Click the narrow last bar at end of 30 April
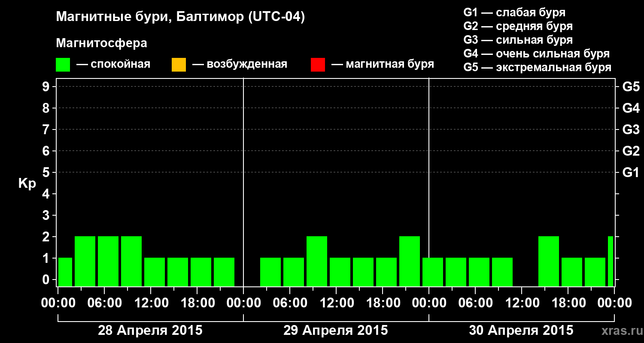644x343 pixels. 611,261
